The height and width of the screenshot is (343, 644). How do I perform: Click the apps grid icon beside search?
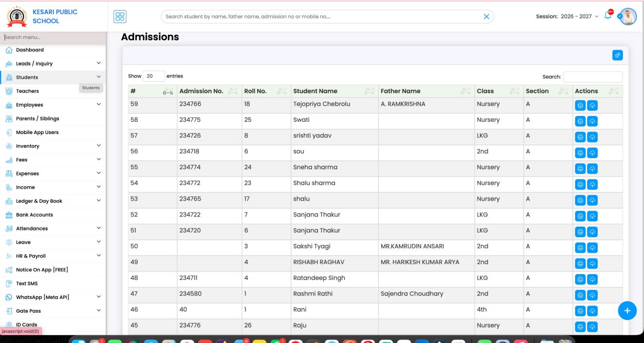point(120,17)
